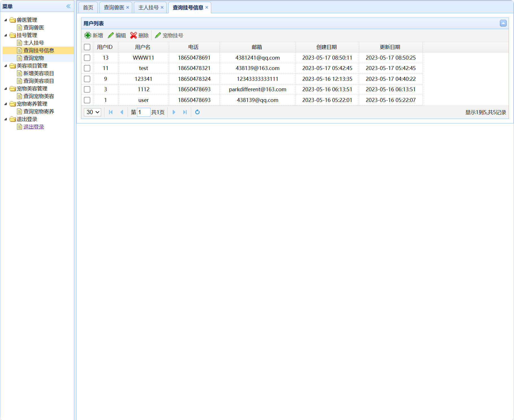Check the row for user WWW11
The height and width of the screenshot is (420, 514).
tap(87, 58)
